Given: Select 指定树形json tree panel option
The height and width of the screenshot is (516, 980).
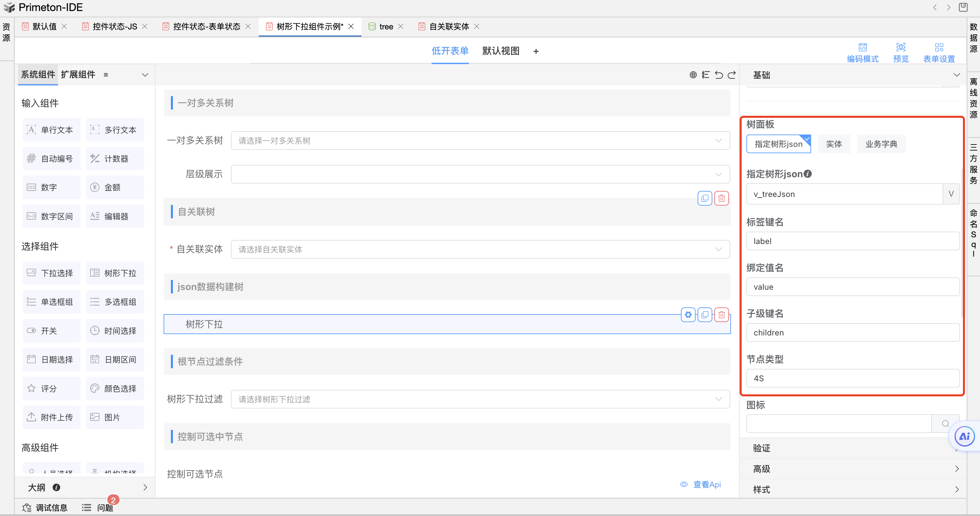Looking at the screenshot, I should 778,144.
